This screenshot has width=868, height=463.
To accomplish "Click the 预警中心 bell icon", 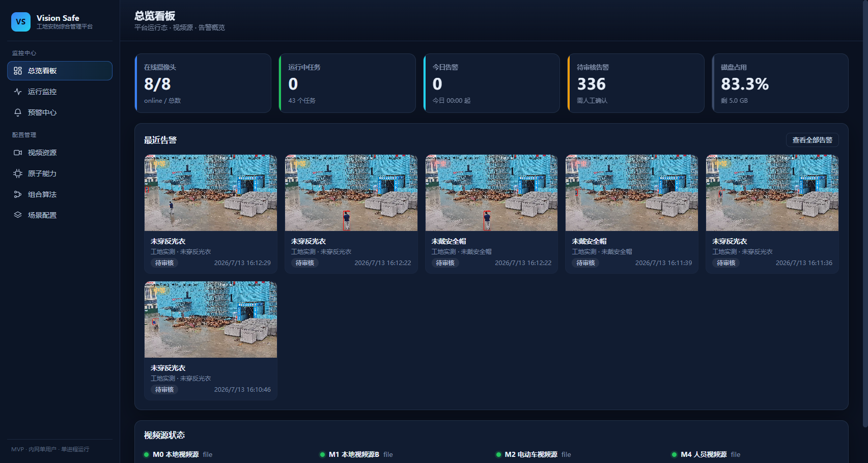I will [18, 112].
